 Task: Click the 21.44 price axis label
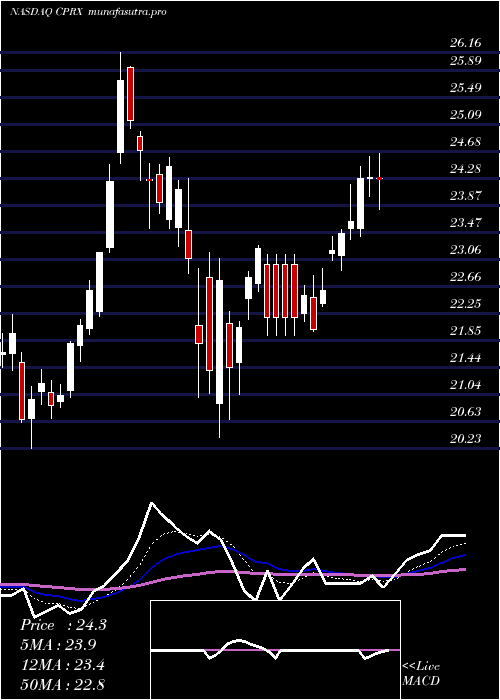coord(466,358)
